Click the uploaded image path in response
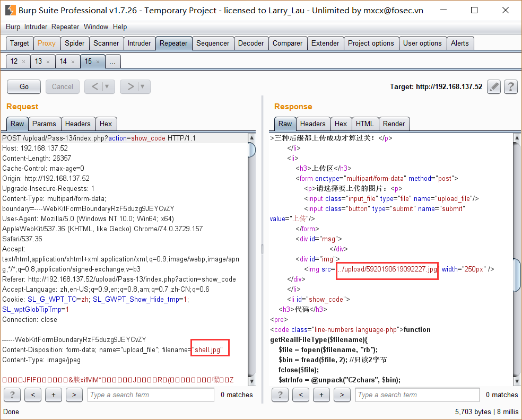Screen dimensions: 522x420 [x=387, y=269]
